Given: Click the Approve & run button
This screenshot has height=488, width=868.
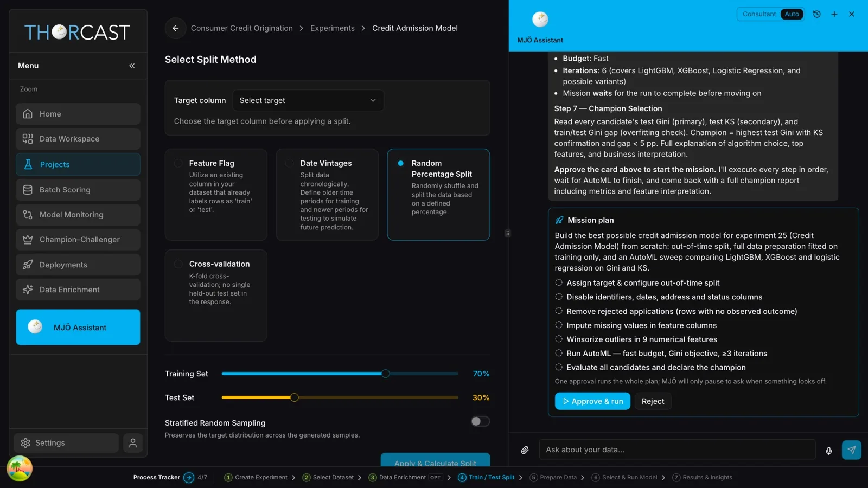Looking at the screenshot, I should [592, 401].
